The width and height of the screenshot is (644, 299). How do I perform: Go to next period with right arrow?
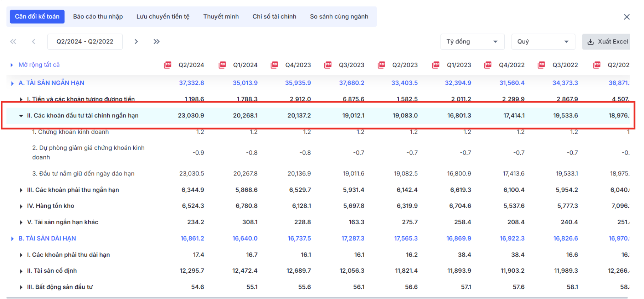pos(136,42)
